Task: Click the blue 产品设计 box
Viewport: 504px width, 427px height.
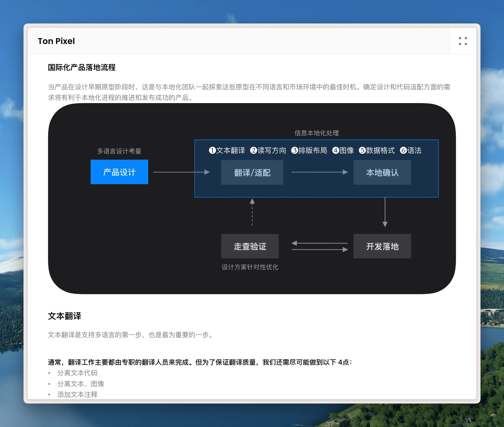Action: (x=119, y=172)
